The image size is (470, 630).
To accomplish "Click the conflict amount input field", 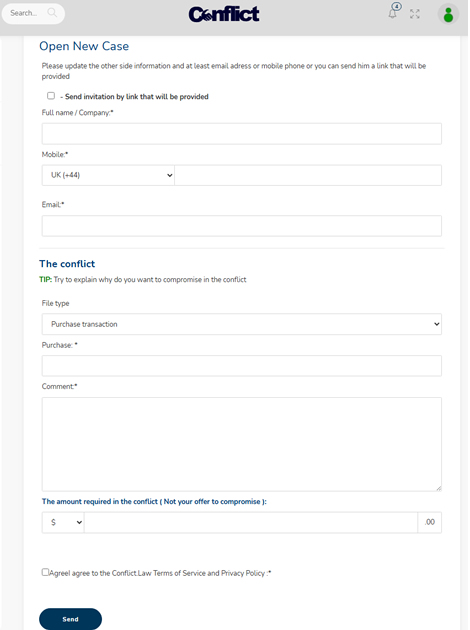I will click(x=251, y=522).
